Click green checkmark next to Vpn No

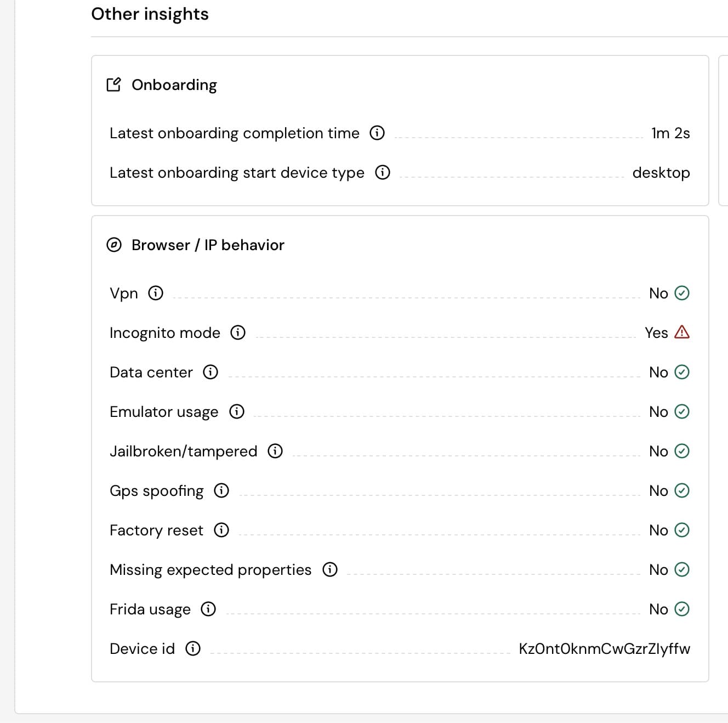pyautogui.click(x=682, y=293)
